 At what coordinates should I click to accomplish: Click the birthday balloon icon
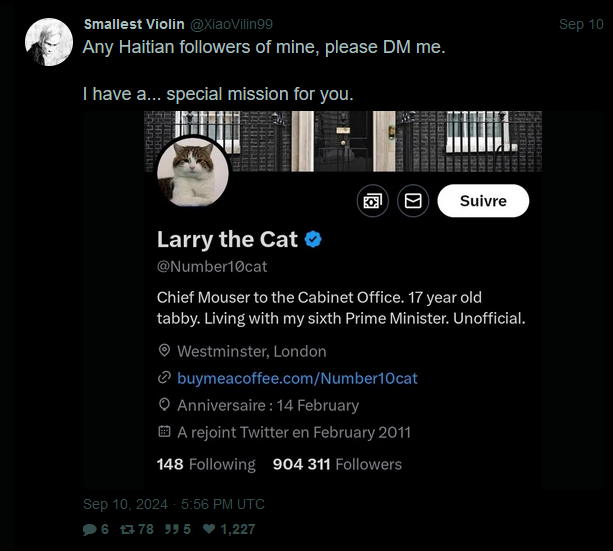[x=165, y=405]
